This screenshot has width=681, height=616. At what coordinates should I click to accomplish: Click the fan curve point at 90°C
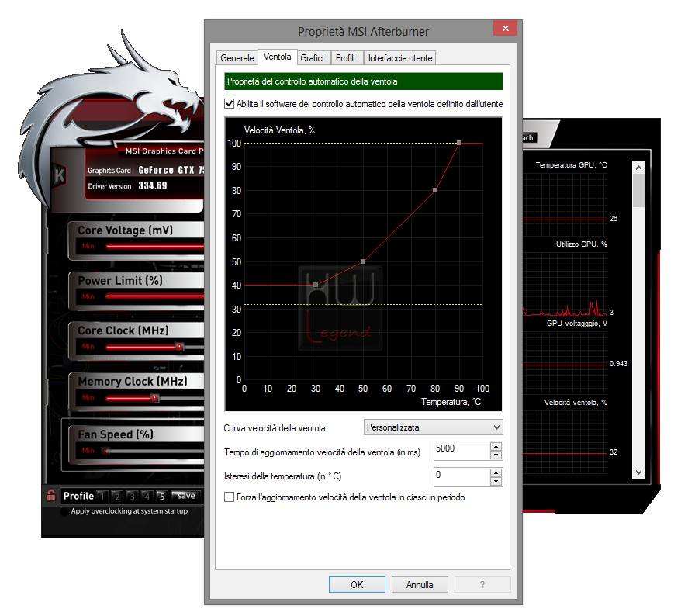pyautogui.click(x=459, y=143)
